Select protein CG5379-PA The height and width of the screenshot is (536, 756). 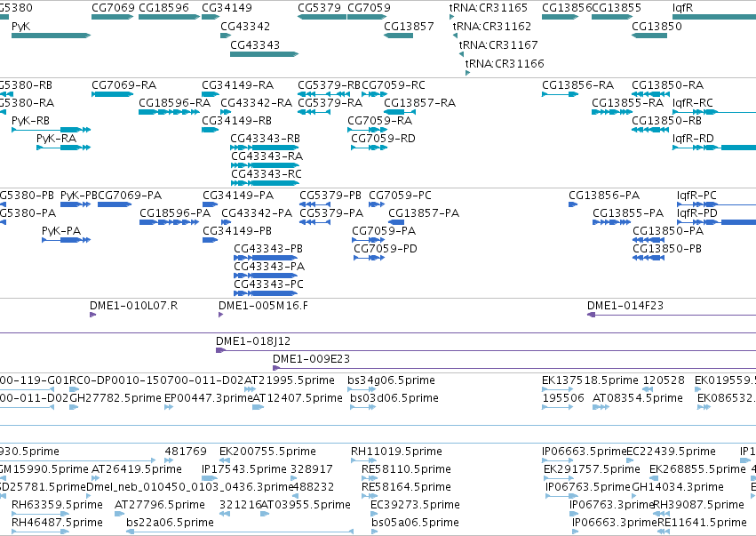point(314,222)
